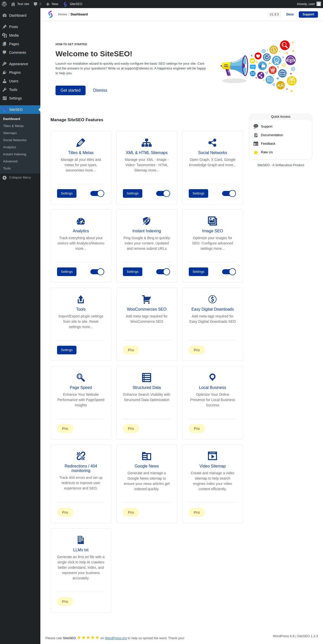Toggle the XML & HTML Sitemaps switch

(x=163, y=193)
